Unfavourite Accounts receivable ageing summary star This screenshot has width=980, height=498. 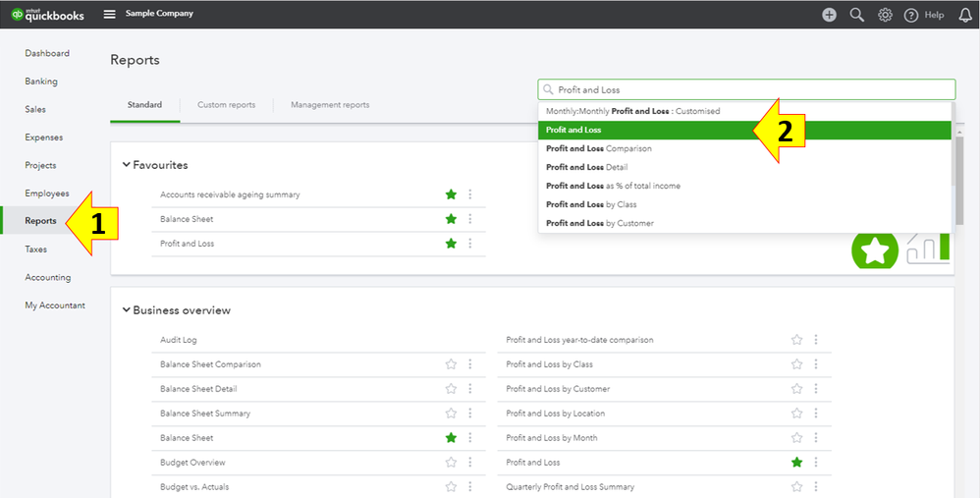click(451, 194)
